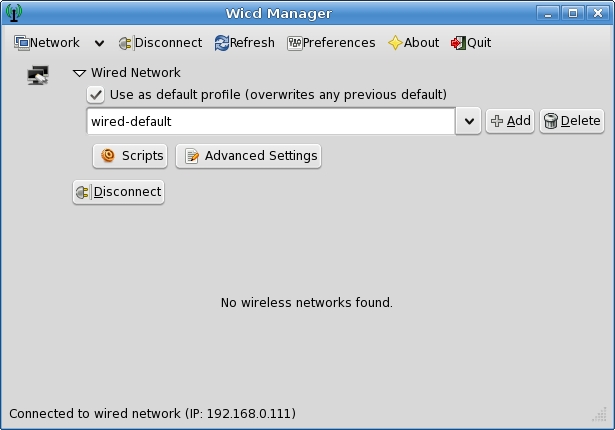Viewport: 615px width, 430px height.
Task: Refresh the network list
Action: (244, 43)
